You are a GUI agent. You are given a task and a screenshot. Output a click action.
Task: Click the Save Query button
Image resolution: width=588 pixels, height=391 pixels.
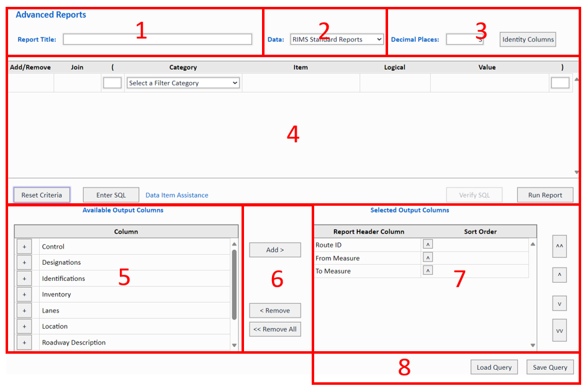click(x=550, y=367)
